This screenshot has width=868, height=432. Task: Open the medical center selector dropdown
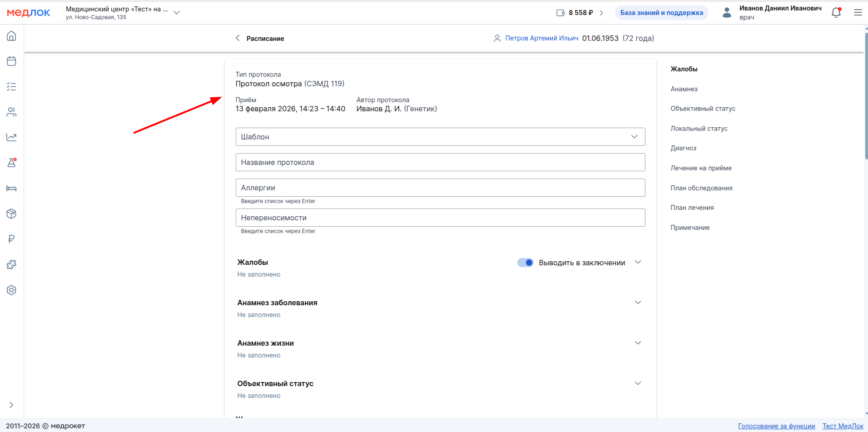(177, 13)
